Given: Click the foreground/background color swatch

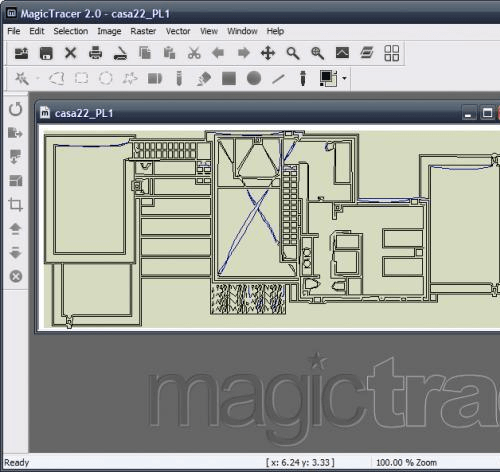Looking at the screenshot, I should [328, 78].
